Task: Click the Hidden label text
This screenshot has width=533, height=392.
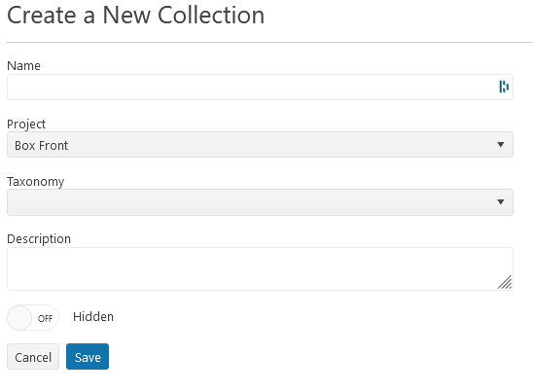Action: [93, 317]
